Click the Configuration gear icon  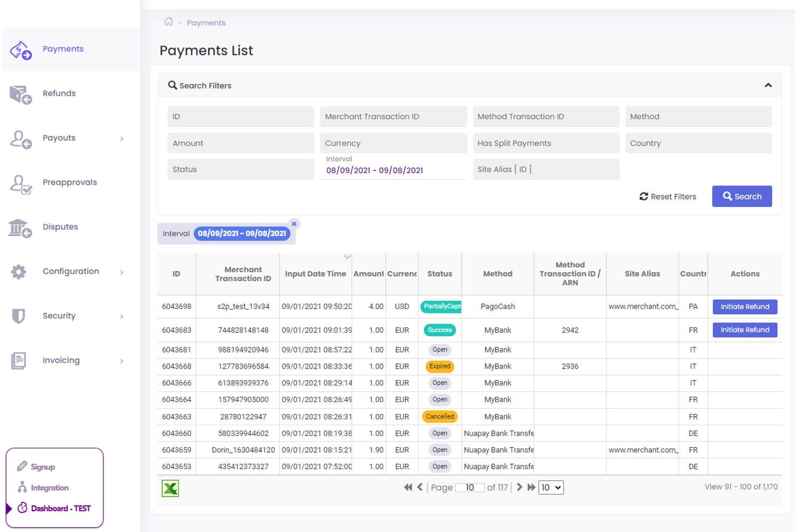tap(18, 272)
